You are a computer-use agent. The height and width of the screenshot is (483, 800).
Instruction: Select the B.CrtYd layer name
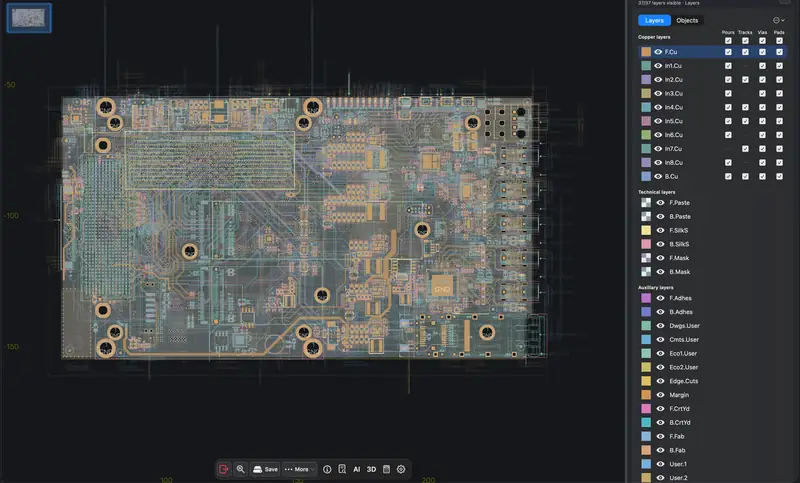(x=680, y=422)
